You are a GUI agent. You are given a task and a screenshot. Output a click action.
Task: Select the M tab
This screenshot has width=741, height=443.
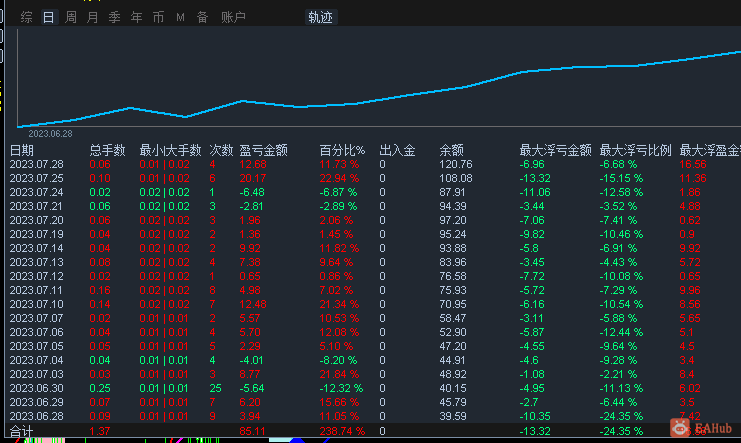[180, 17]
